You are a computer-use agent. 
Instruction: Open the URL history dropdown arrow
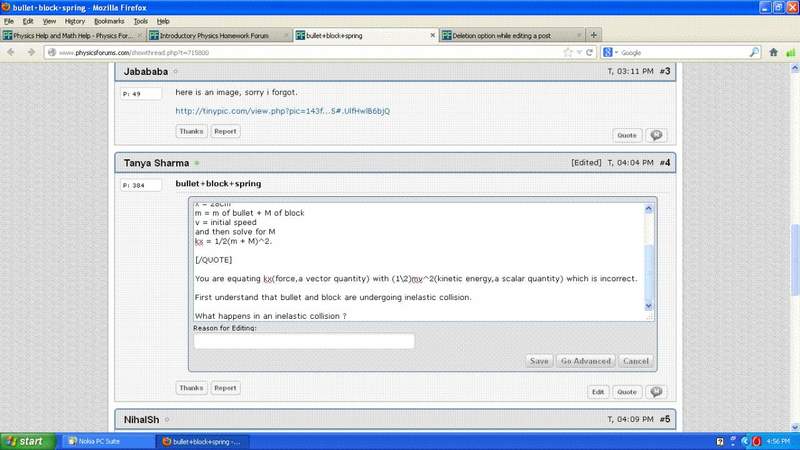(x=579, y=53)
